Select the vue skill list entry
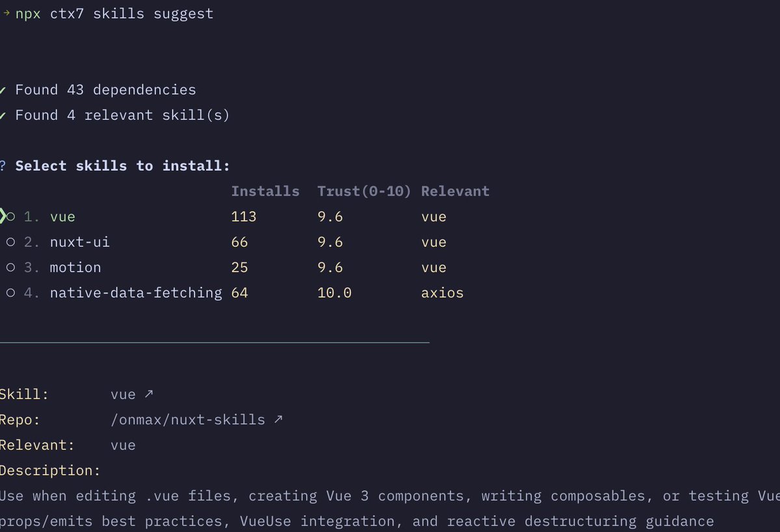Viewport: 780px width, 532px height. click(x=62, y=216)
